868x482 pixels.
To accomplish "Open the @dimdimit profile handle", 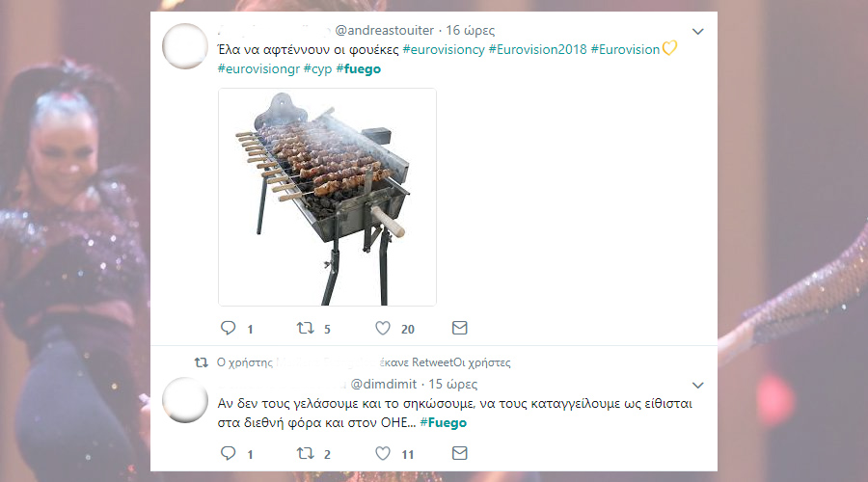I will click(383, 384).
